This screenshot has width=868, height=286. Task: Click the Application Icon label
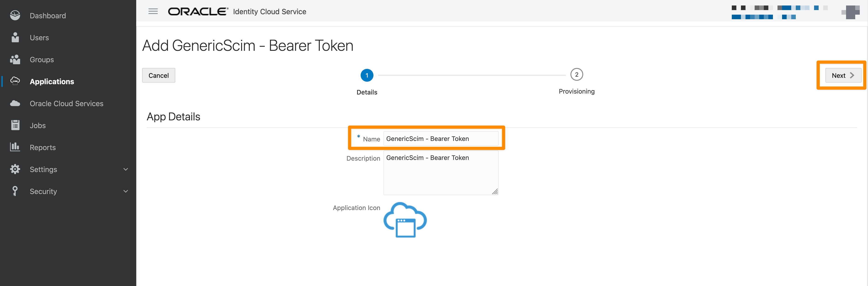[356, 208]
